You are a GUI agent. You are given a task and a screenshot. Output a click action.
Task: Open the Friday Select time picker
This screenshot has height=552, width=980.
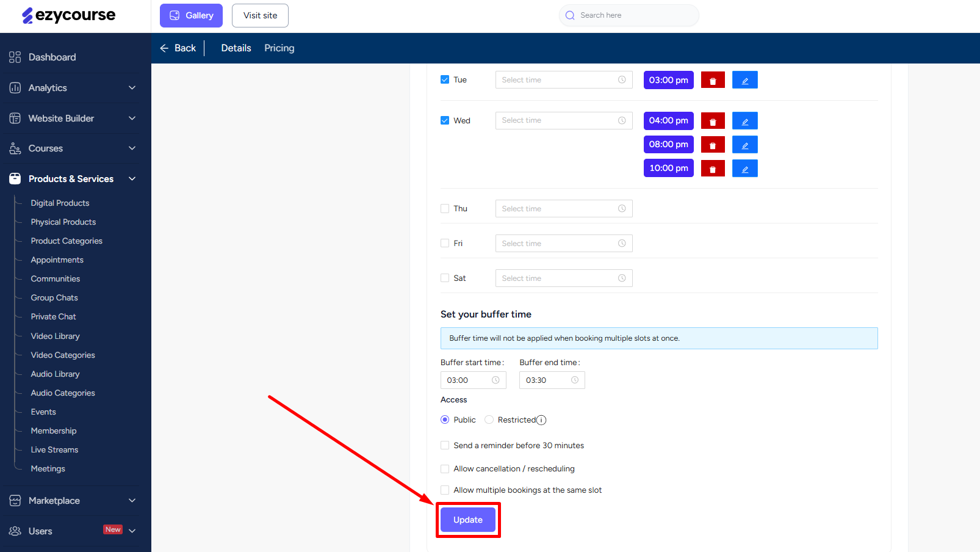point(563,244)
